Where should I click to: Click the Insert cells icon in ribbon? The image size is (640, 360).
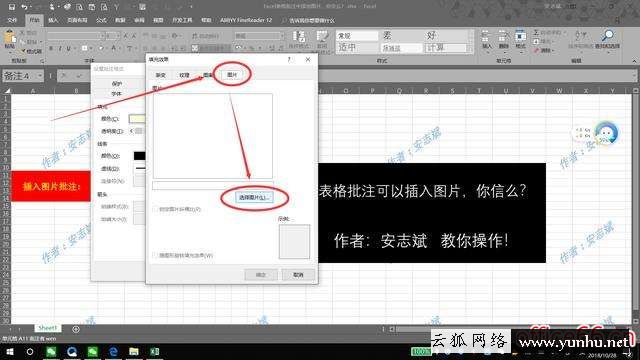tap(487, 37)
